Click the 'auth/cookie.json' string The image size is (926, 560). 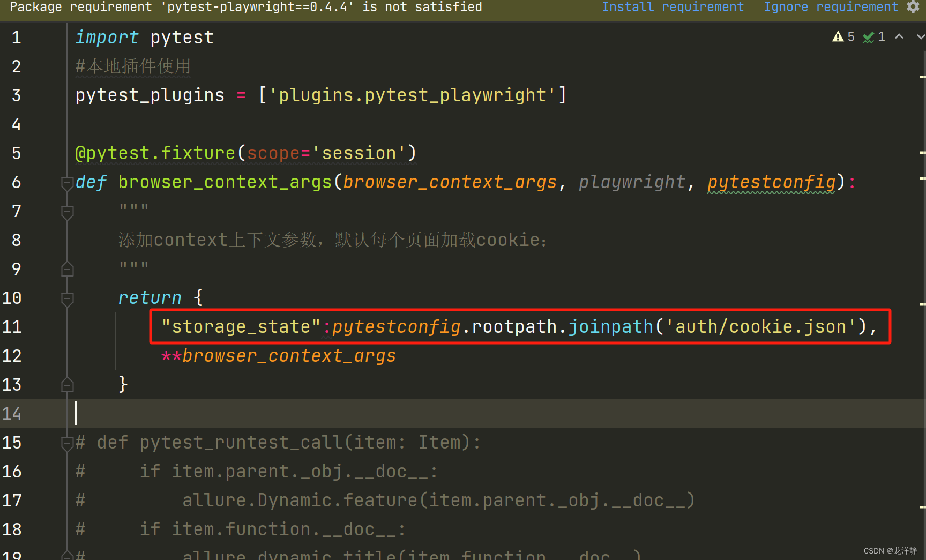760,327
